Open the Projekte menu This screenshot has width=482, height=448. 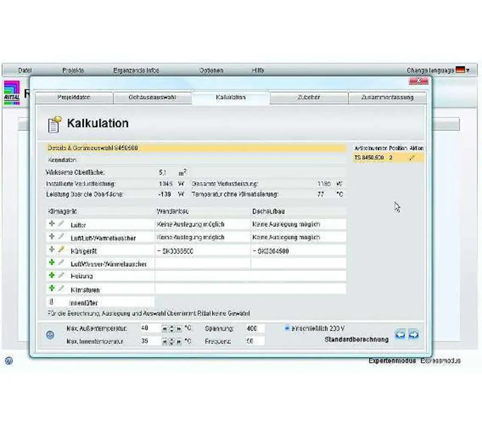click(x=73, y=70)
